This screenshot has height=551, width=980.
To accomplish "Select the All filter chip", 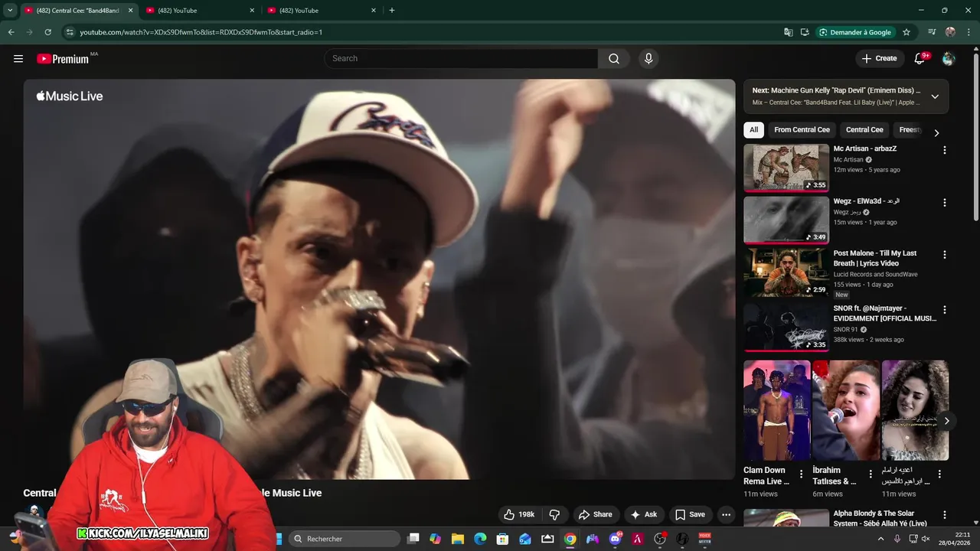I will point(753,130).
